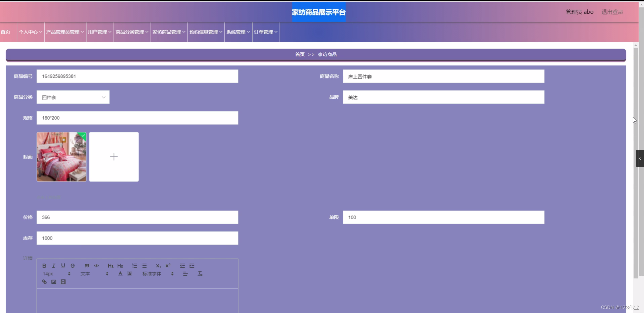
Task: Apply bold formatting in the details editor
Action: click(44, 265)
